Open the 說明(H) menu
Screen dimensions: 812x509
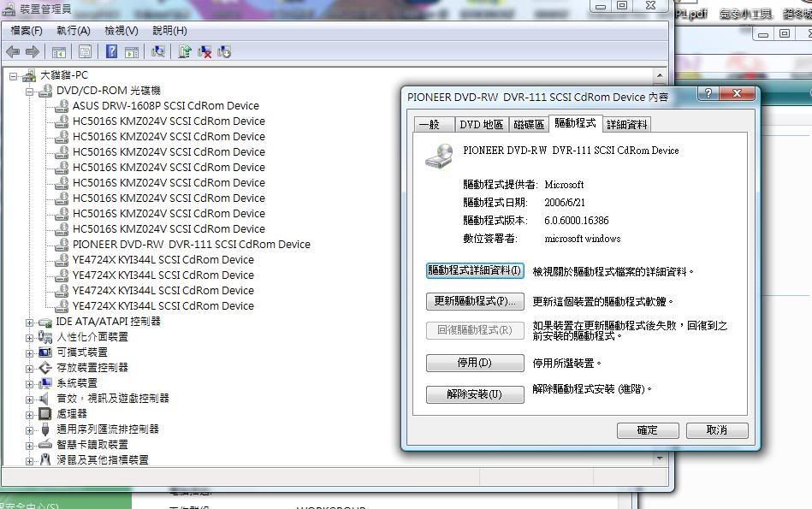170,31
